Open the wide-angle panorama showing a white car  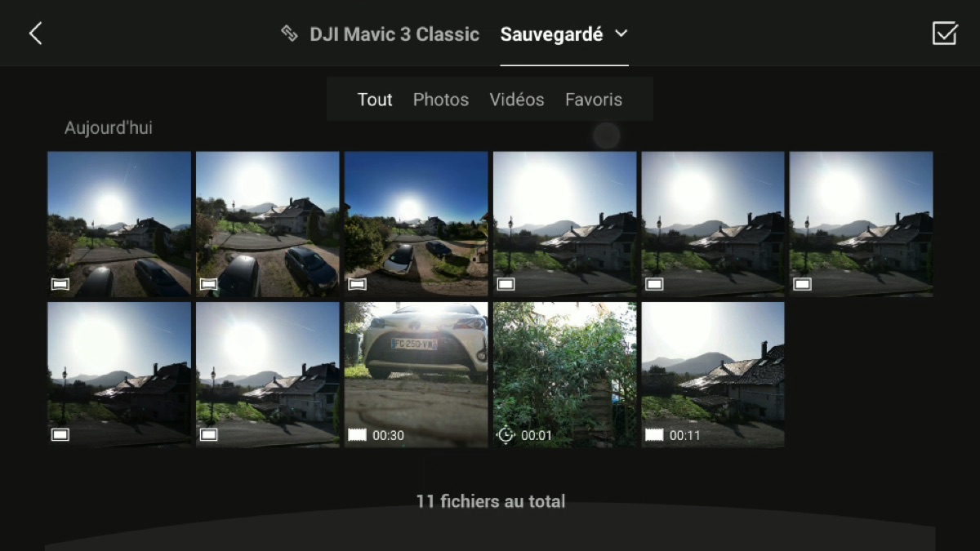[416, 224]
